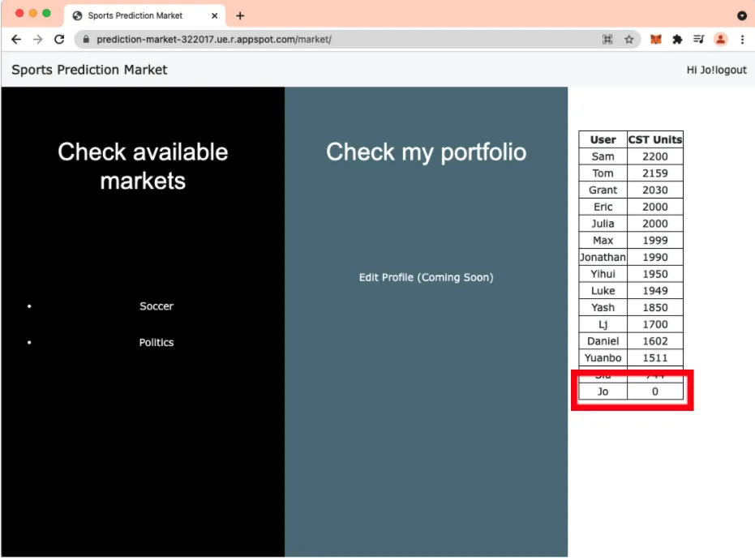Select the 1950 units cell

[x=655, y=274]
